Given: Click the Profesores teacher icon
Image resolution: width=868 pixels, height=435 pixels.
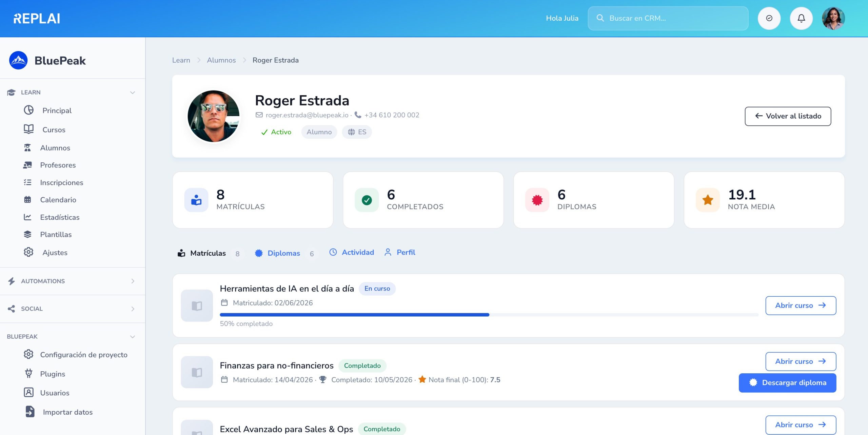Looking at the screenshot, I should tap(27, 165).
